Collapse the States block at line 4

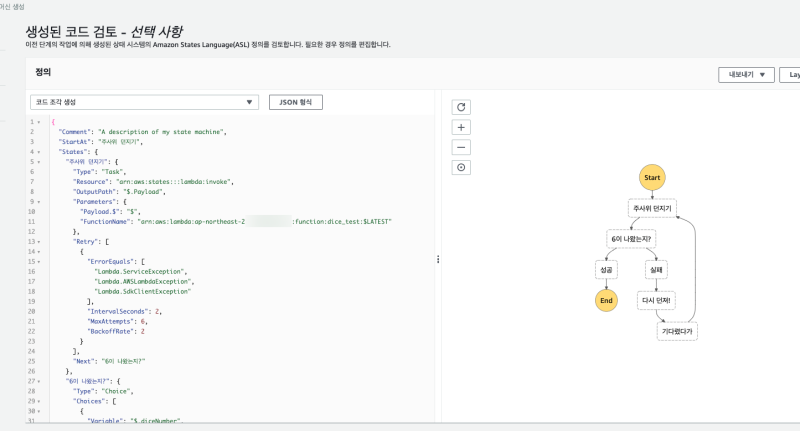pyautogui.click(x=39, y=151)
